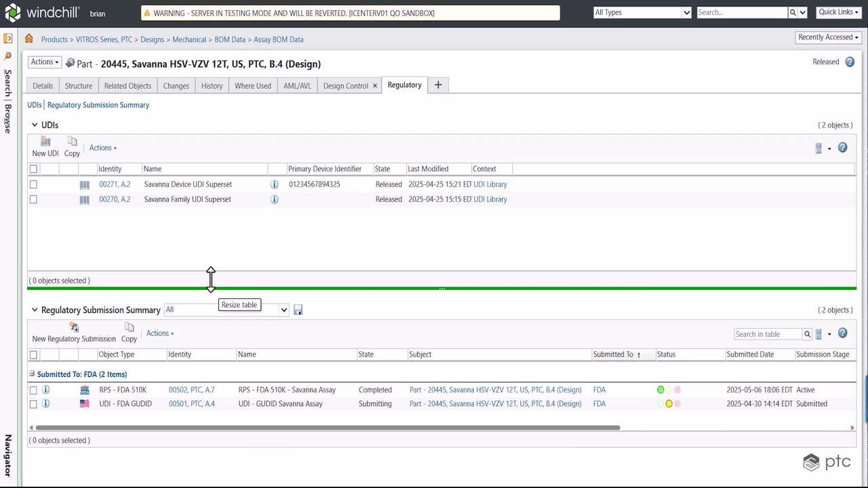The image size is (868, 488).
Task: Click the save table view icon
Action: 298,310
